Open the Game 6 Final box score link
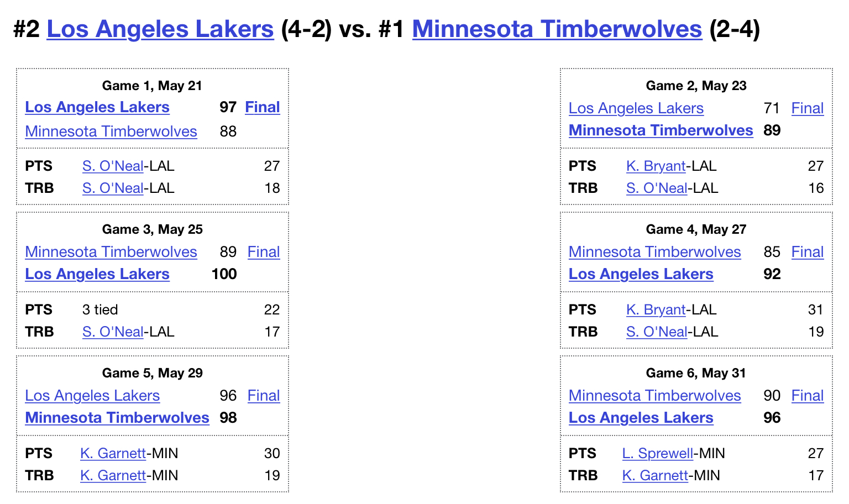 (808, 396)
